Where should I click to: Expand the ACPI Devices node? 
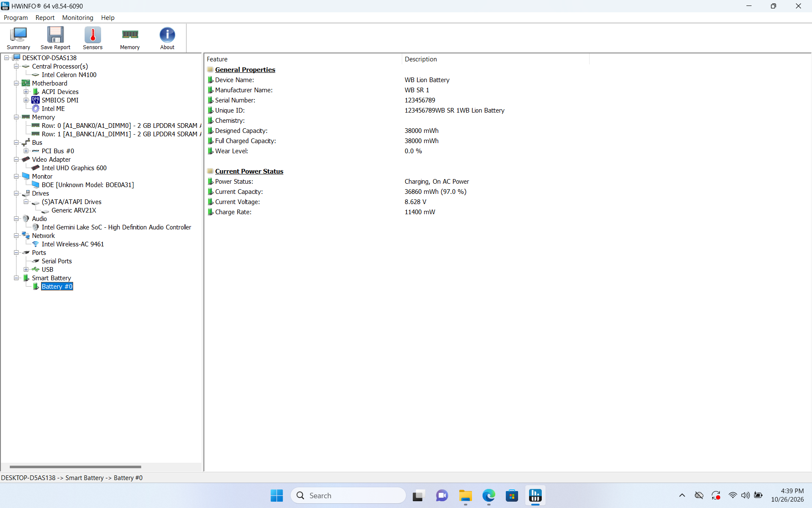(26, 92)
